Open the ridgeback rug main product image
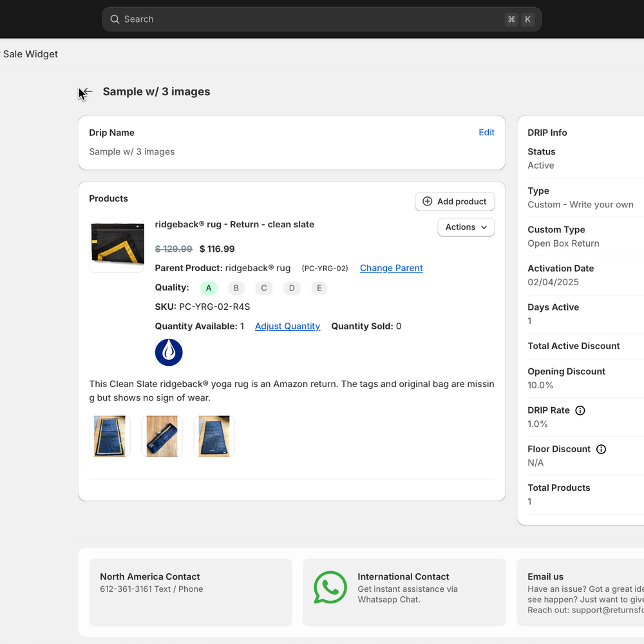This screenshot has height=644, width=644. pos(117,245)
